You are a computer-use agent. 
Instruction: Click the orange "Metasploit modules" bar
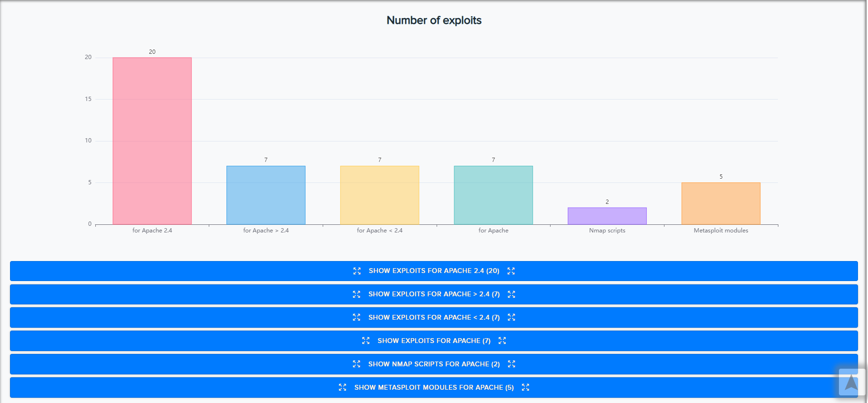(x=721, y=203)
